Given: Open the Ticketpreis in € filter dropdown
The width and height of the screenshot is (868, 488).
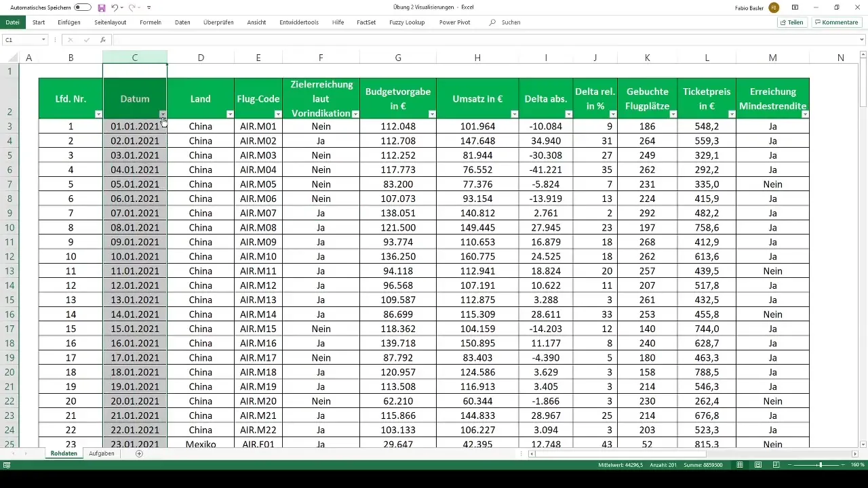Looking at the screenshot, I should pyautogui.click(x=730, y=115).
